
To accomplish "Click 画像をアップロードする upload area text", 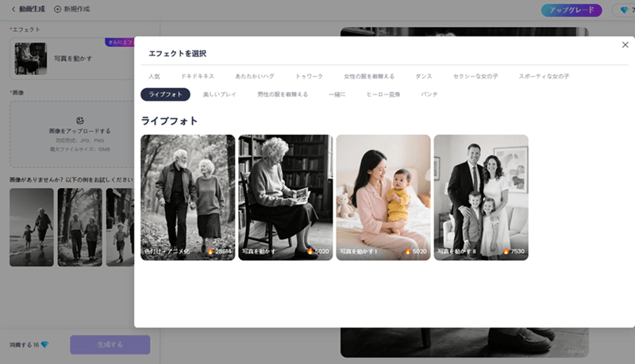I will (80, 131).
